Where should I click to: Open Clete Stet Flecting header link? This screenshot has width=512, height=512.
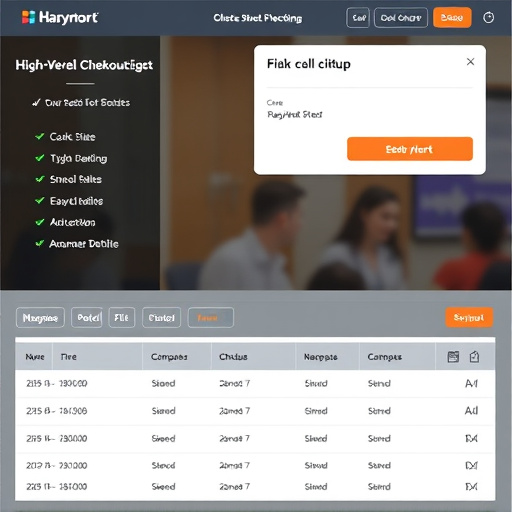click(258, 18)
